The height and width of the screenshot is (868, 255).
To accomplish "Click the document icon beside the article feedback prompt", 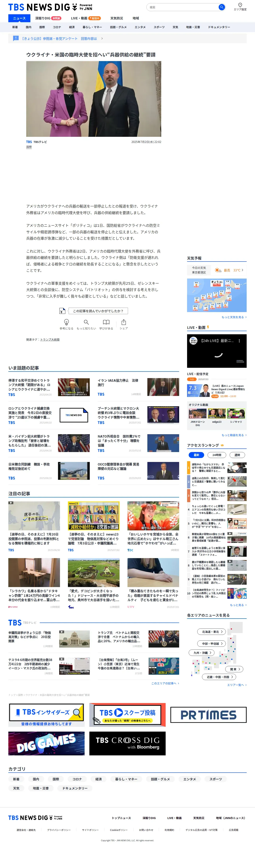I will tap(62, 311).
